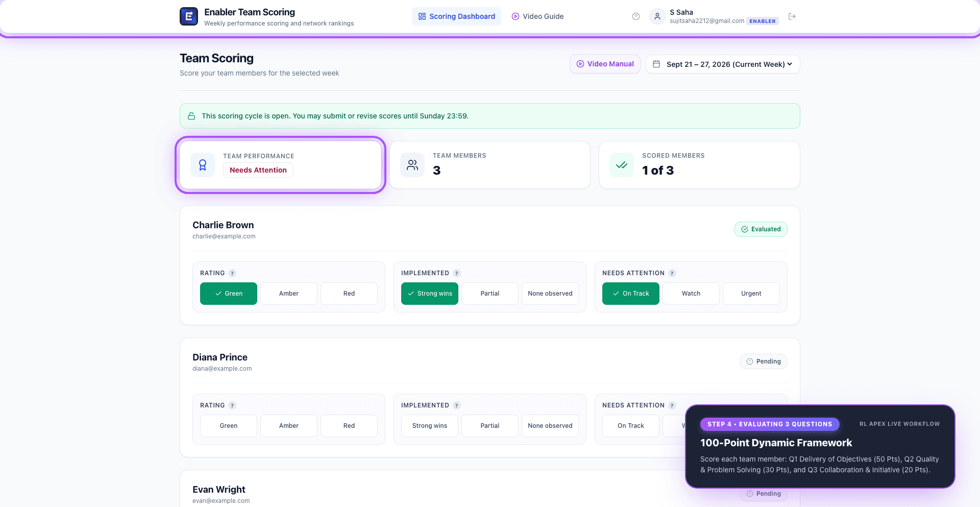The width and height of the screenshot is (980, 507).
Task: Click the lock icon in open-cycle banner
Action: coord(191,116)
